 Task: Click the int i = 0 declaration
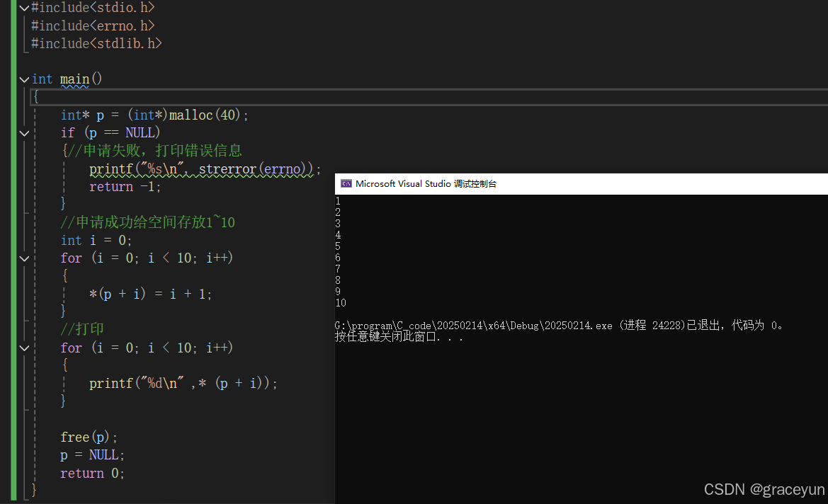pyautogui.click(x=96, y=241)
